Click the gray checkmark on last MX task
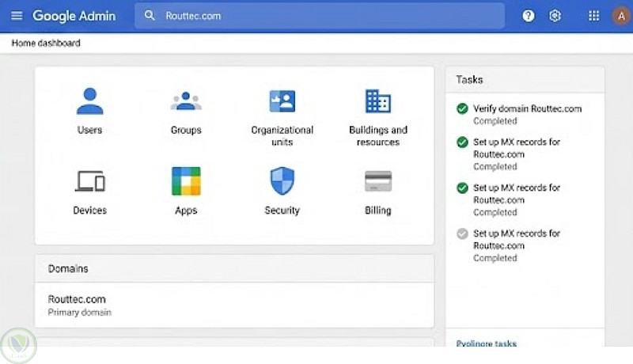633x364 pixels. coord(462,233)
